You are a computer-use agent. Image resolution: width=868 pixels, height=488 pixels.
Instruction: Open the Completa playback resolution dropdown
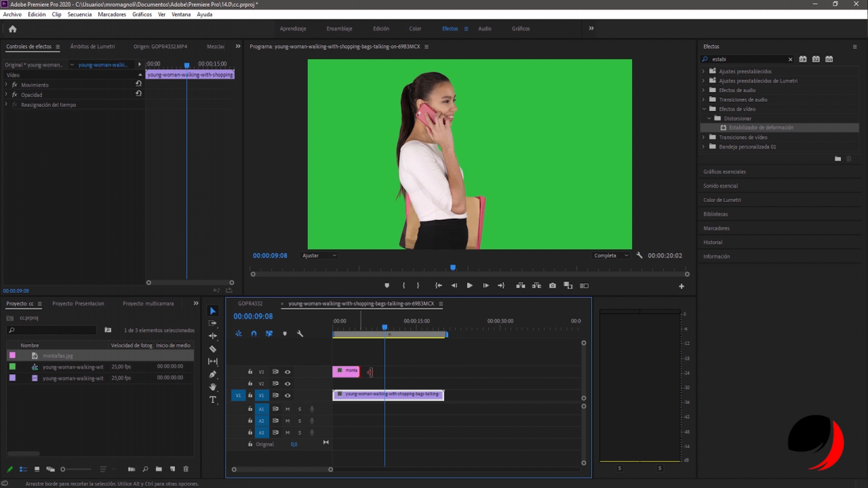pyautogui.click(x=611, y=256)
